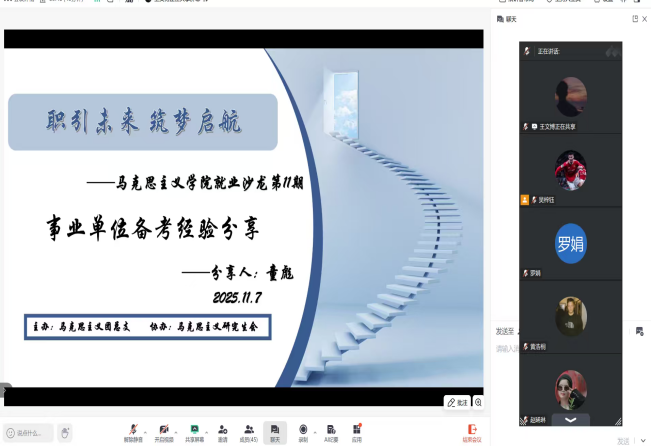Pop out the chat panel window

[634, 19]
